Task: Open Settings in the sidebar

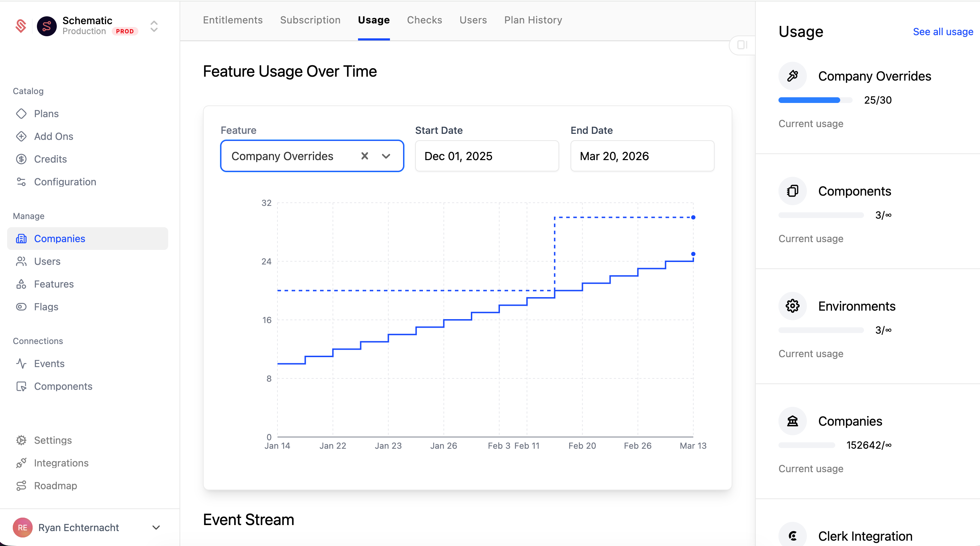Action: [53, 440]
